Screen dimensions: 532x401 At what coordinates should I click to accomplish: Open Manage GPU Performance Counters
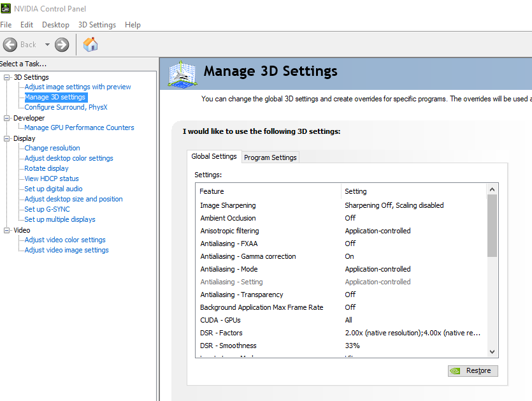79,128
